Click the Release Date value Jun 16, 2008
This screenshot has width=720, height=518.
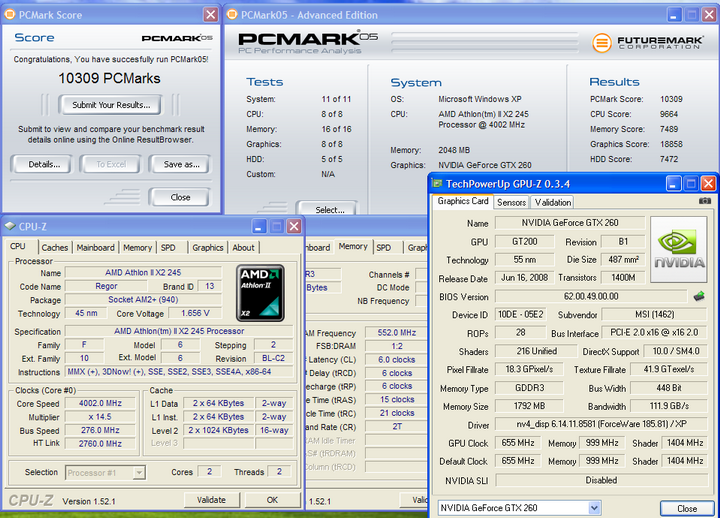tap(524, 278)
